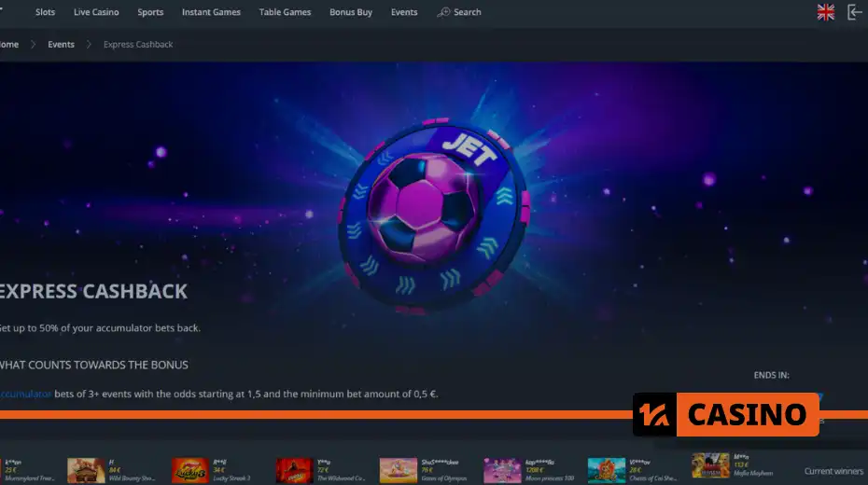Click the ENDS IN: countdown label
868x485 pixels.
click(771, 375)
